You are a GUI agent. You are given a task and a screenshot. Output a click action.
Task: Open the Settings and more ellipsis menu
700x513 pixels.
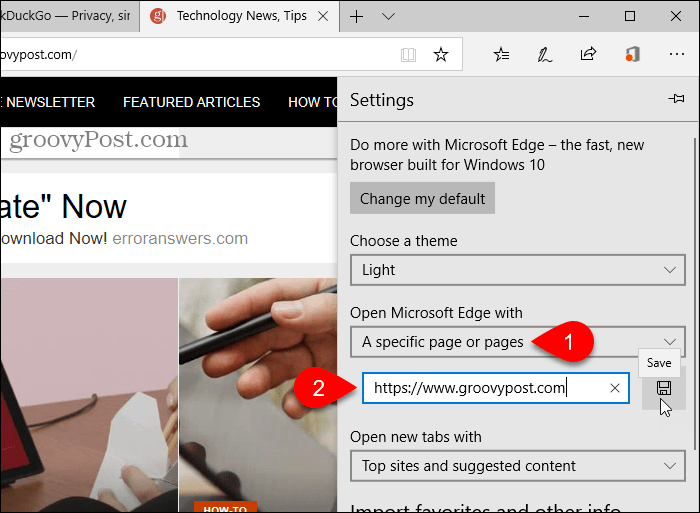677,54
